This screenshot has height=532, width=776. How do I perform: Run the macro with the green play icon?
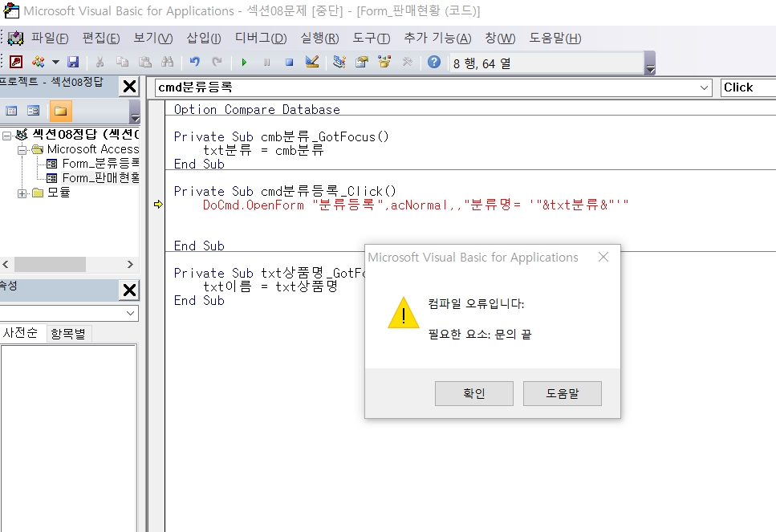tap(244, 63)
